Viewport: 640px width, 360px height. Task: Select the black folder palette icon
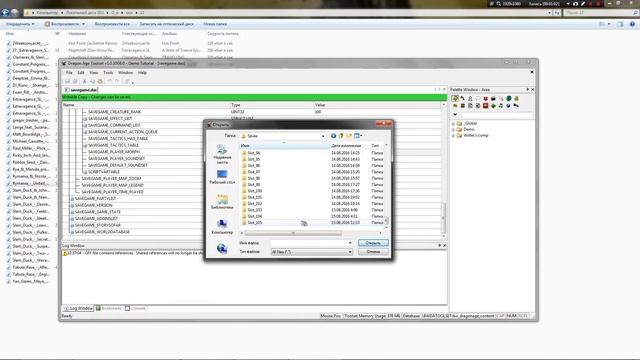[x=493, y=99]
